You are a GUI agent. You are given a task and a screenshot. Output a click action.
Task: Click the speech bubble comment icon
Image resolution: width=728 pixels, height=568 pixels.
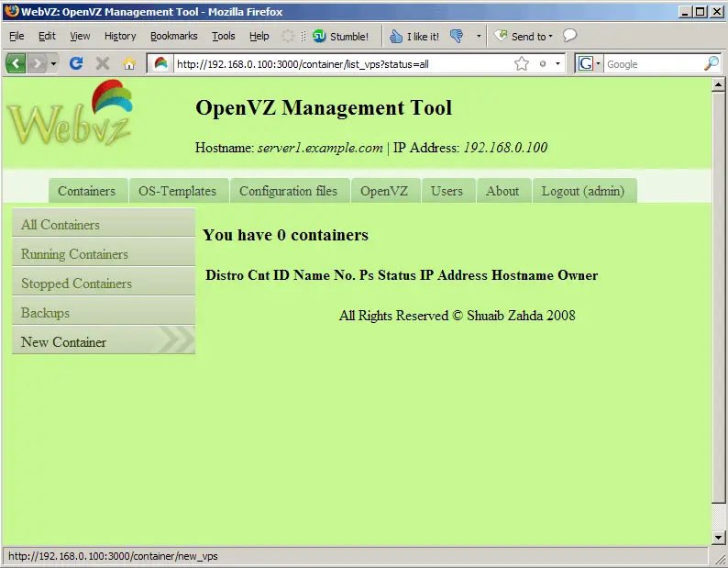pyautogui.click(x=569, y=35)
